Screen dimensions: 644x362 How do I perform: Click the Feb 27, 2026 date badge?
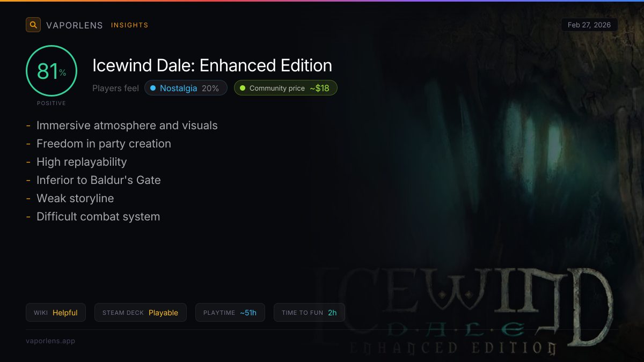589,25
